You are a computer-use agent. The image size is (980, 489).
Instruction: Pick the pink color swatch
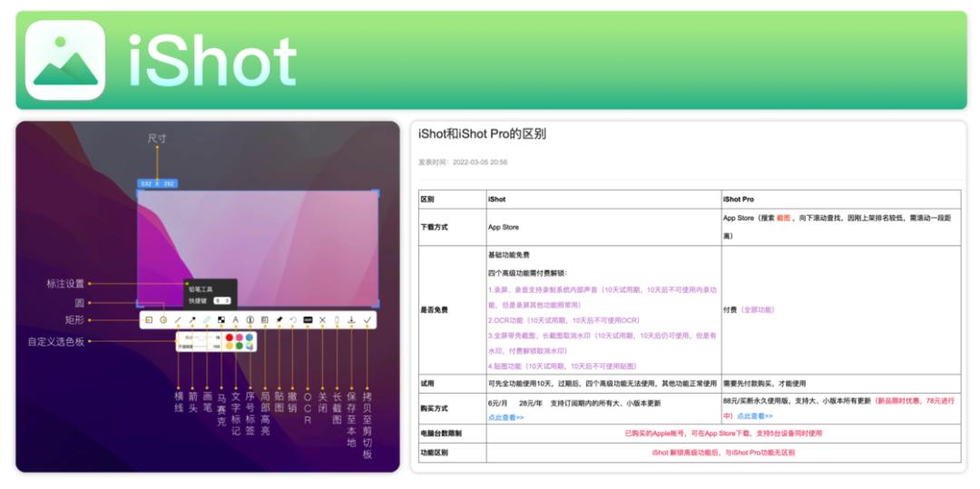point(240,337)
